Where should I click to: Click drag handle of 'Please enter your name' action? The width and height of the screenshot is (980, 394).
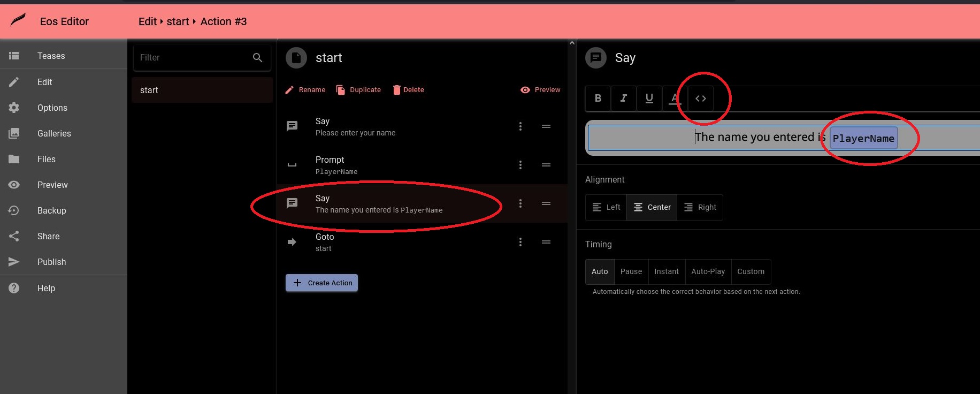tap(546, 126)
